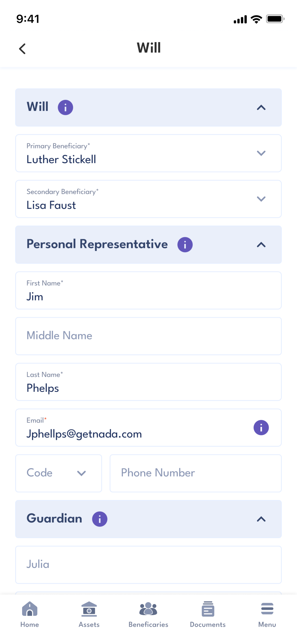This screenshot has height=644, width=297.
Task: Collapse the Guardian section
Action: pos(261,519)
